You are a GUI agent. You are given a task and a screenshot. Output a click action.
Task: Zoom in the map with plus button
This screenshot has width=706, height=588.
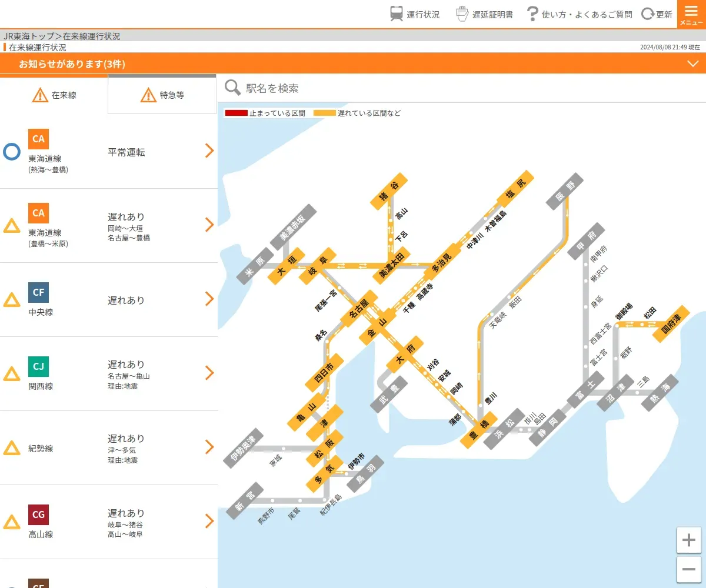689,540
